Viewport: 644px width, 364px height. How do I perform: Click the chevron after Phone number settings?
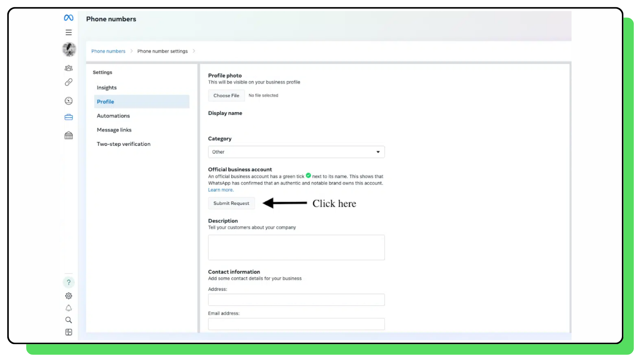194,51
